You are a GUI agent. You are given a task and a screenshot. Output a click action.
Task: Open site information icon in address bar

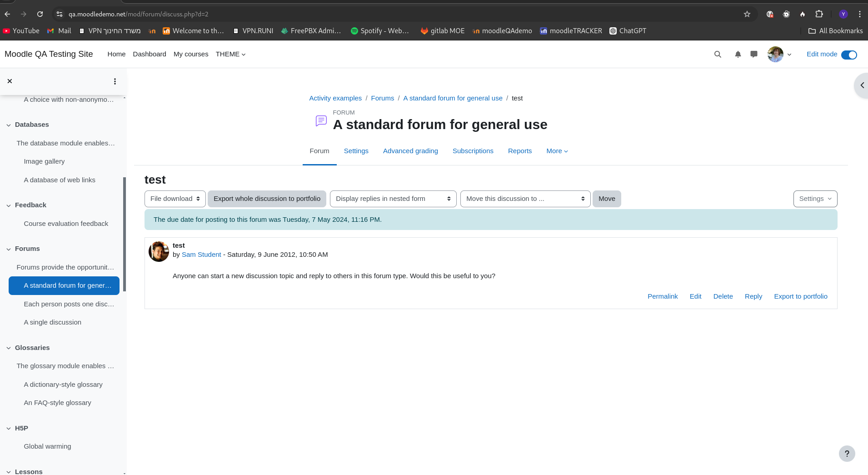pyautogui.click(x=59, y=14)
